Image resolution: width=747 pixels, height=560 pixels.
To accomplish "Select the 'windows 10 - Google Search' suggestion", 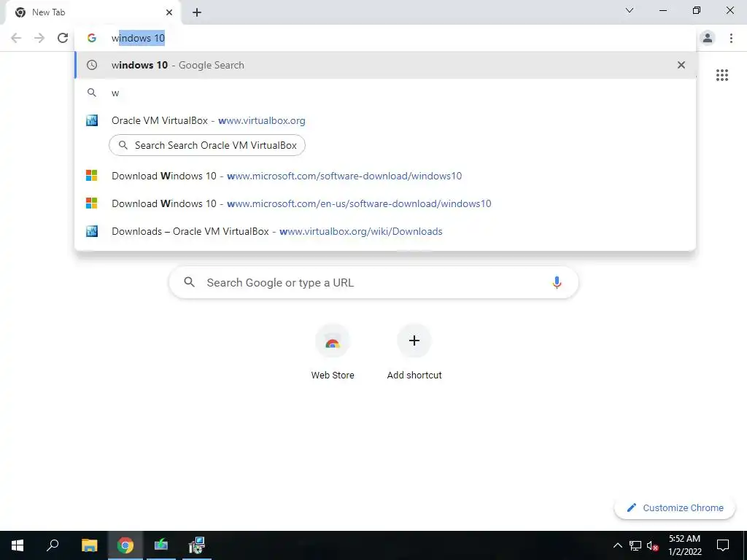I will pos(385,65).
